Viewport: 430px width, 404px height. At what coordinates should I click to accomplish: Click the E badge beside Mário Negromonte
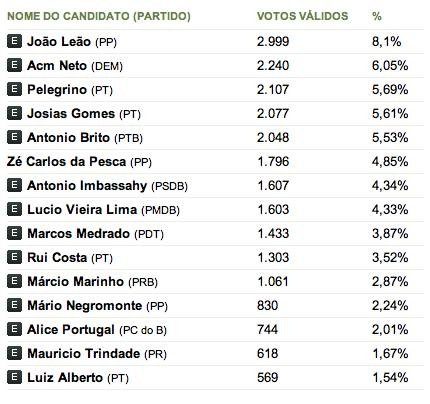click(14, 305)
